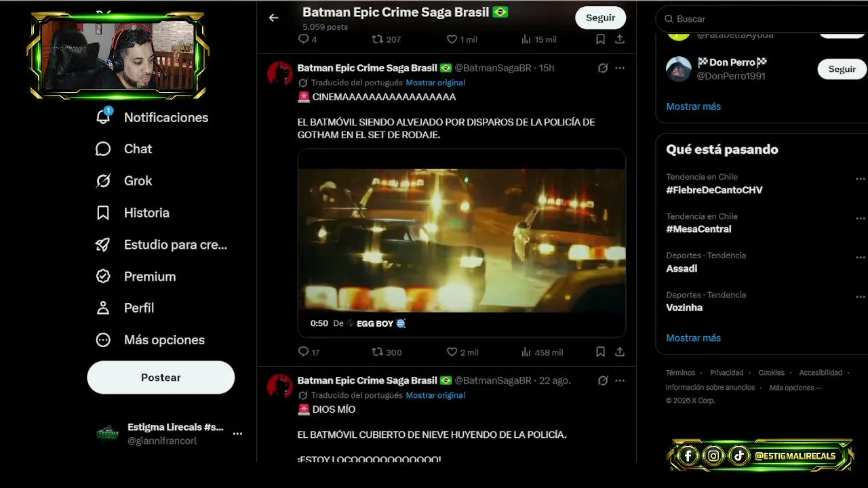Open more options on the 15h post
The image size is (868, 488).
(620, 68)
